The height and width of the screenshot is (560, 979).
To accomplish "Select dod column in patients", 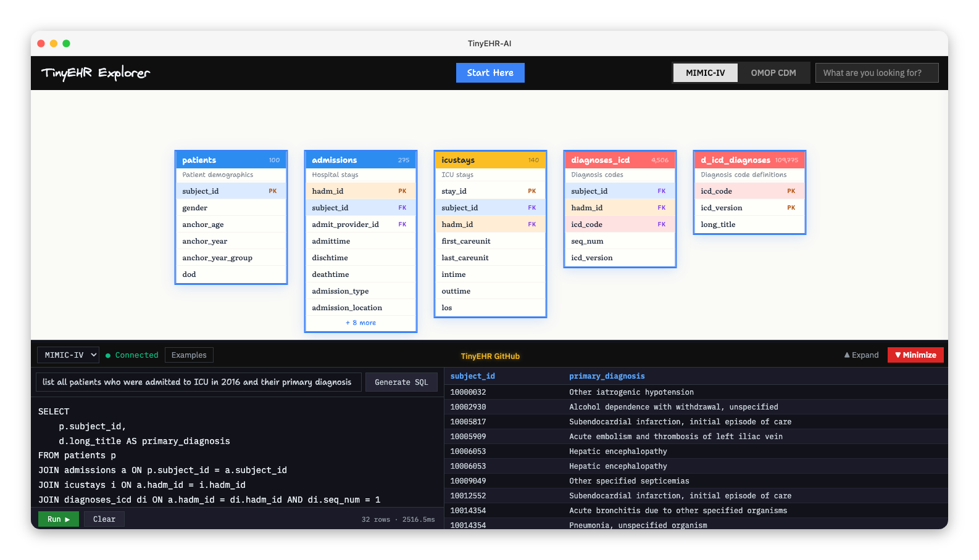I will pos(231,274).
